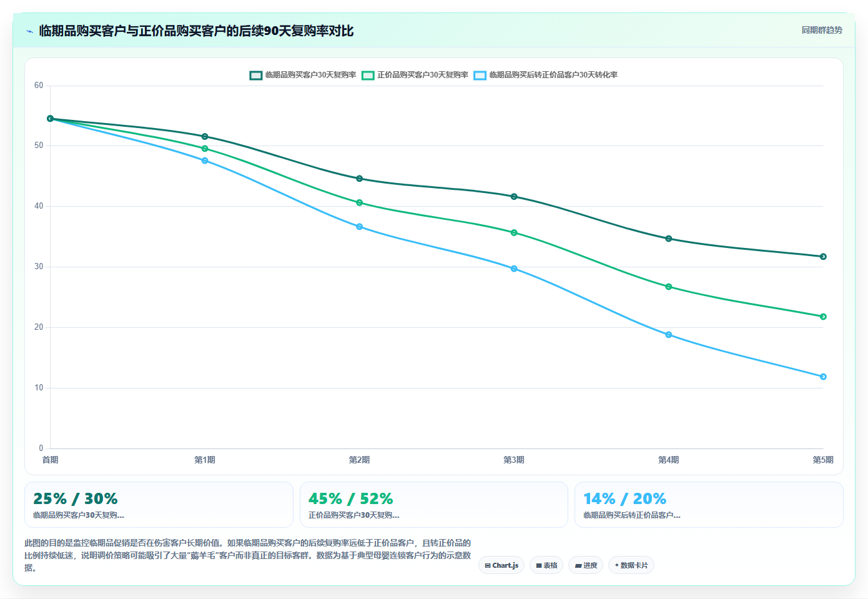
Task: Open the 14% / 20% stat card
Action: tap(709, 505)
